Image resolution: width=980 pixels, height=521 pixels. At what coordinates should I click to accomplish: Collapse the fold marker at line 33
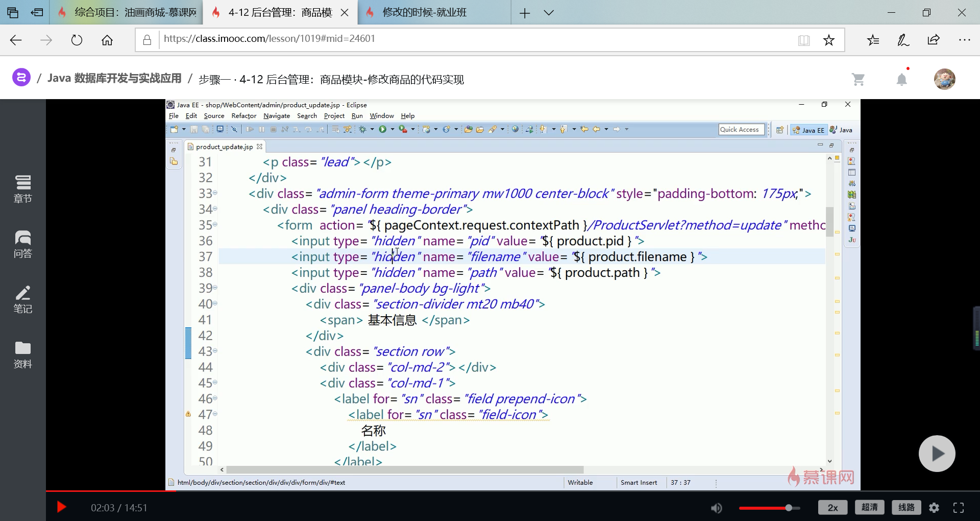(x=215, y=193)
